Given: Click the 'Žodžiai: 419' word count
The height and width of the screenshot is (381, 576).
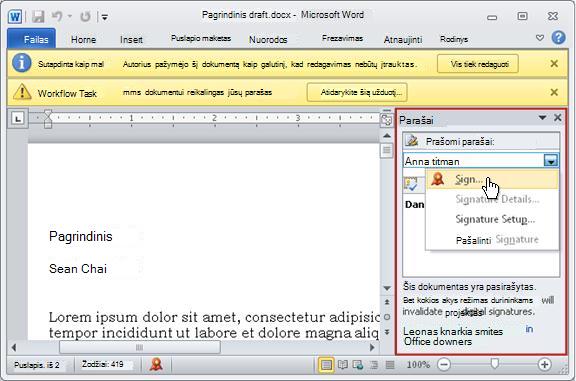Looking at the screenshot, I should pyautogui.click(x=102, y=364).
